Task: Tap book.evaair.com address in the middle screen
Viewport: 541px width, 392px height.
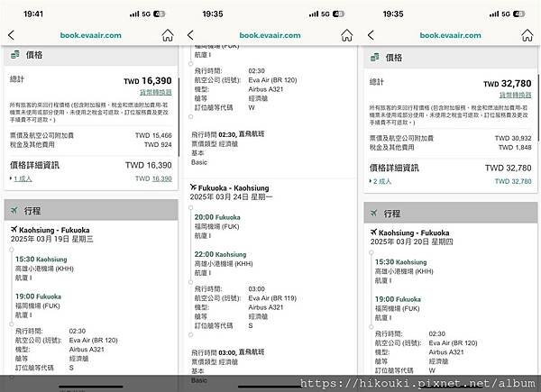Action: [x=270, y=35]
